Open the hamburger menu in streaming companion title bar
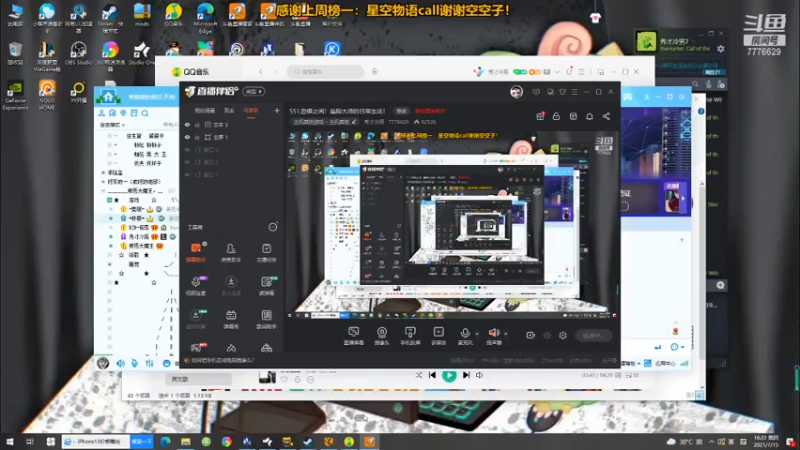 tap(574, 92)
